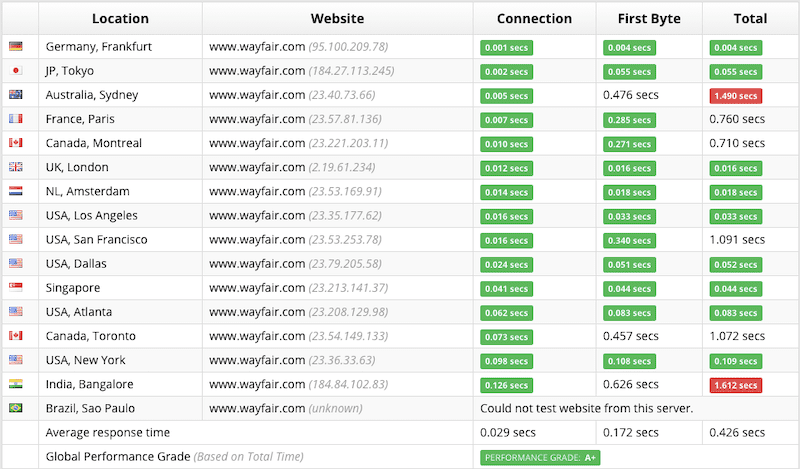This screenshot has height=469, width=800.
Task: Click the 0.760 secs total value
Action: tap(737, 119)
